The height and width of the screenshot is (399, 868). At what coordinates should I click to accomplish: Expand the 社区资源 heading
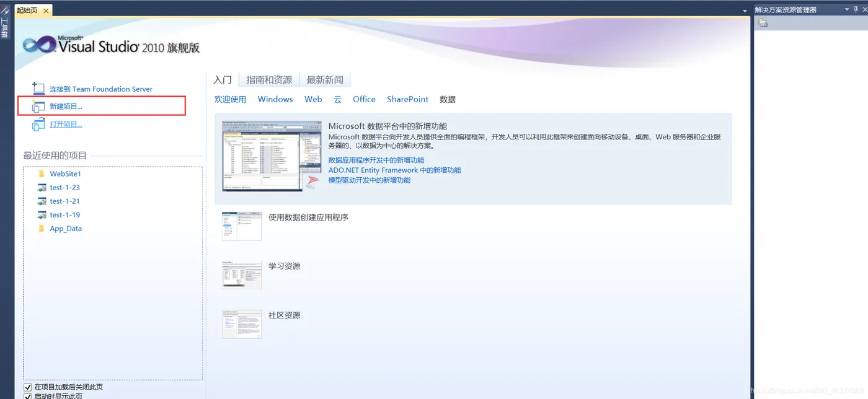click(x=285, y=315)
